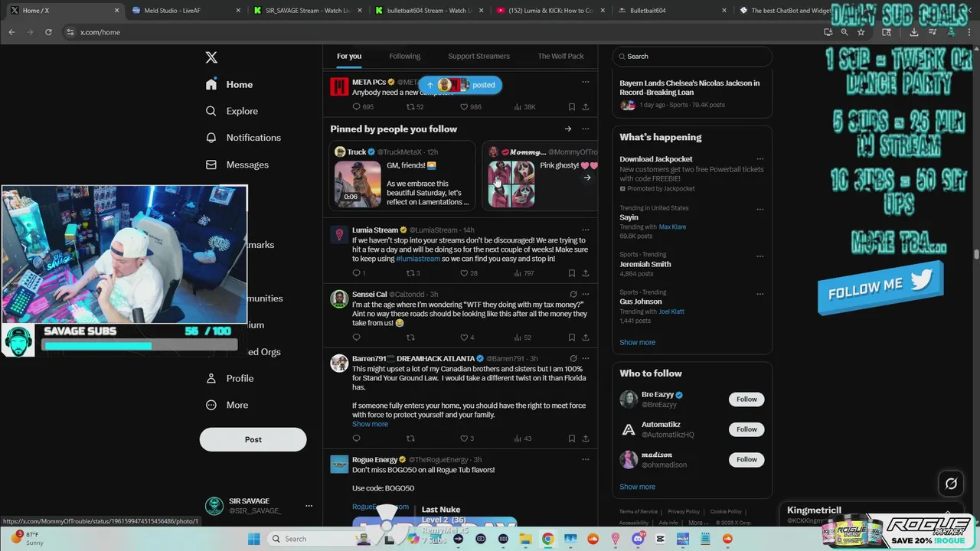This screenshot has height=551, width=980.
Task: Follow Automatikz
Action: point(746,429)
